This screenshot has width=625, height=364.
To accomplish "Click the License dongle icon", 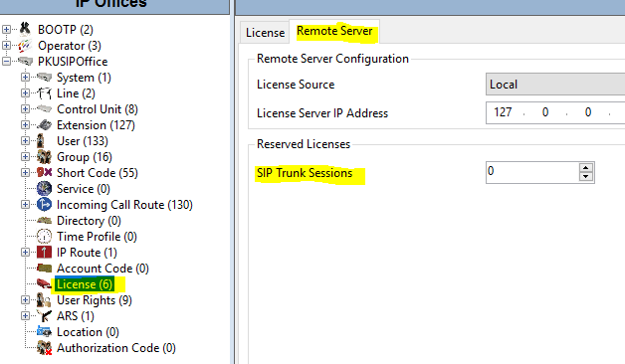I will click(44, 283).
